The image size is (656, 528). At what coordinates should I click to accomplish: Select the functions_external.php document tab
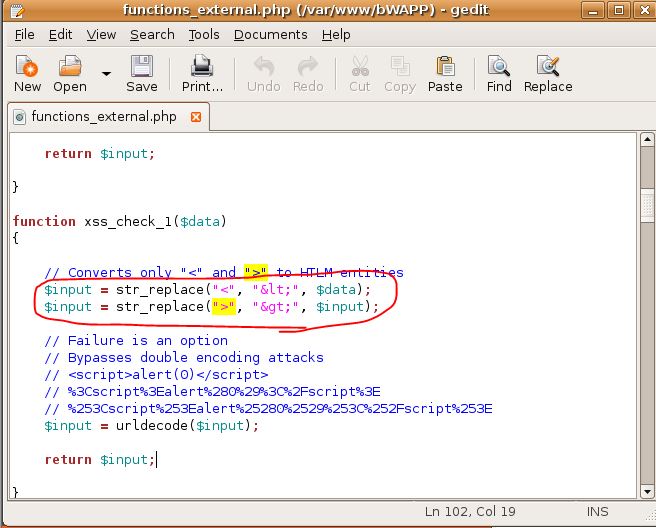click(108, 117)
